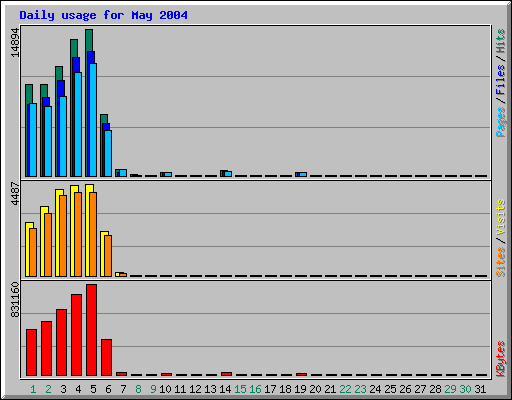Click the day 5 pages cyan bar
Screen dimensions: 512x400
[x=93, y=120]
